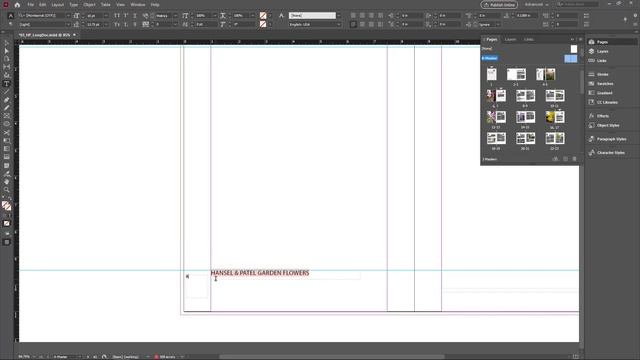Screen dimensions: 640x360
Task: Switch to Paragraph Formatting Controls
Action: [11, 24]
